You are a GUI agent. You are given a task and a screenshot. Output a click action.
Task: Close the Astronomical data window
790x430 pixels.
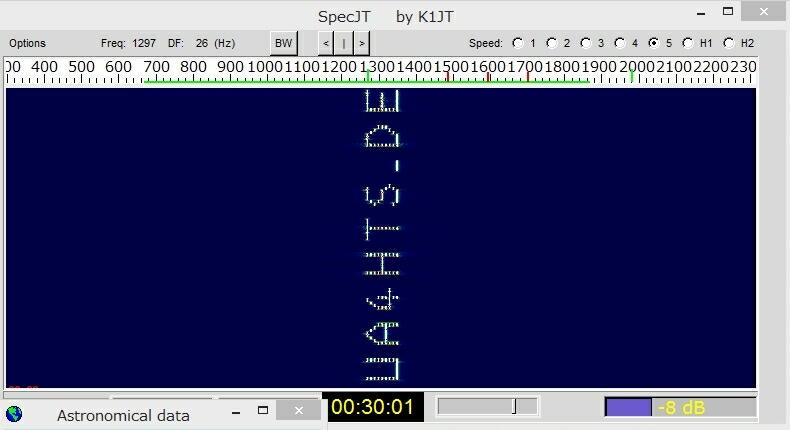(299, 410)
